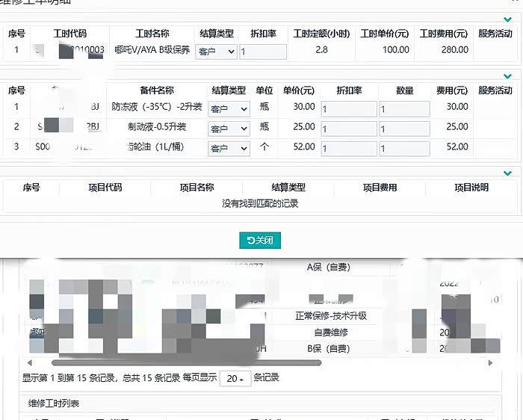Click 费用 value 25.00 of 制动液 row
523x420 pixels.
click(x=457, y=127)
